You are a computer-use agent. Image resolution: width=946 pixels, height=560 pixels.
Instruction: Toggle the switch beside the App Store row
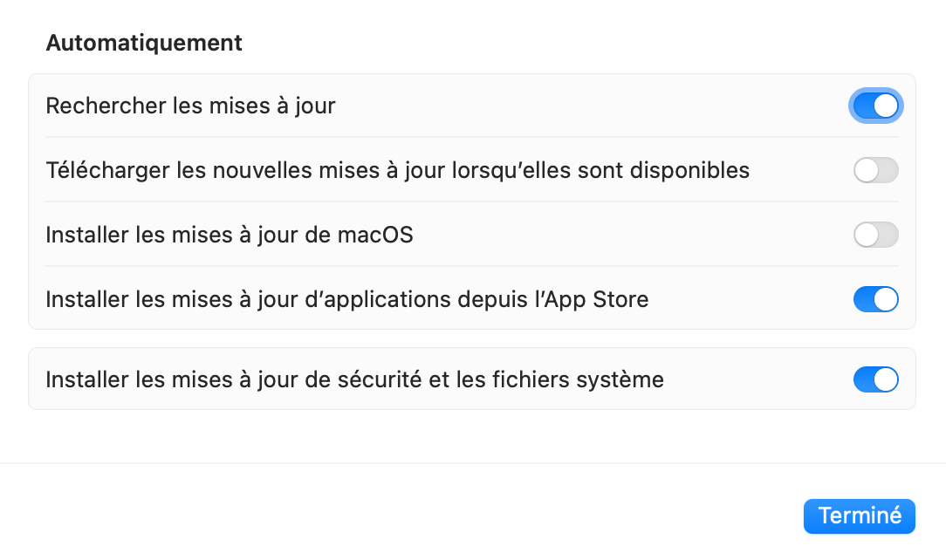[x=875, y=299]
